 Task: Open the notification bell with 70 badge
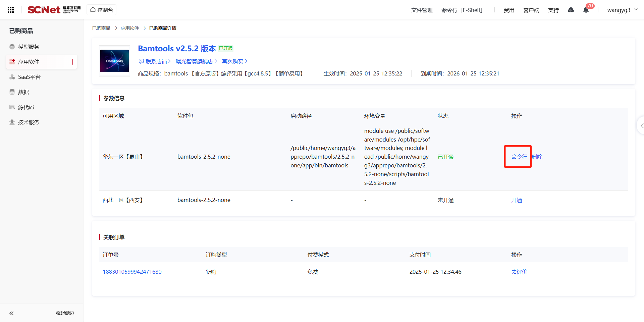click(x=586, y=10)
